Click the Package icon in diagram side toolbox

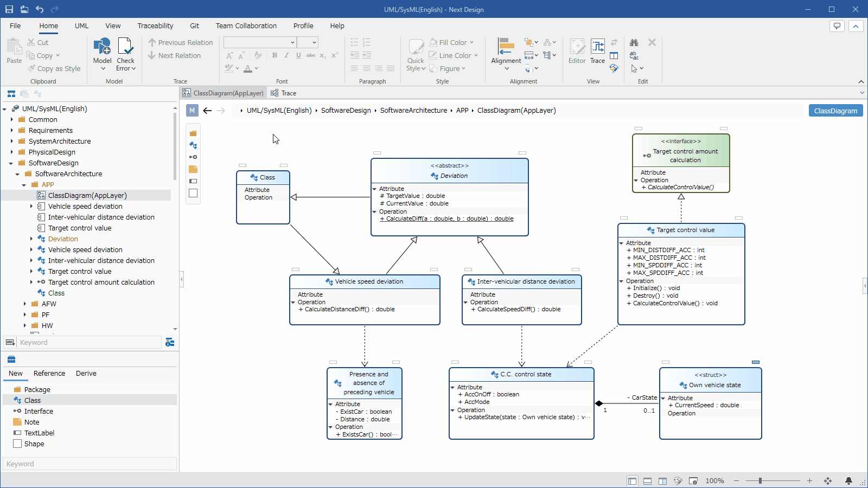(193, 133)
